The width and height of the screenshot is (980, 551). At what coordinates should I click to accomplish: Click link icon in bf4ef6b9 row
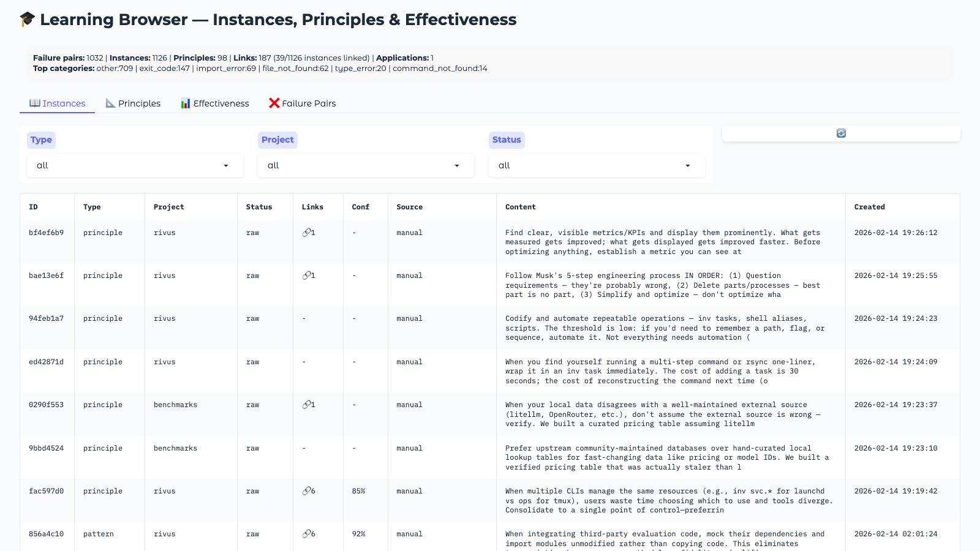tap(307, 233)
